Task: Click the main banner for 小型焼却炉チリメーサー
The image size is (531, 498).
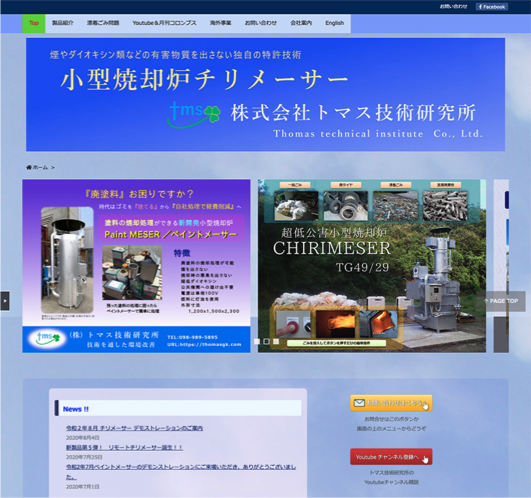Action: tap(266, 94)
